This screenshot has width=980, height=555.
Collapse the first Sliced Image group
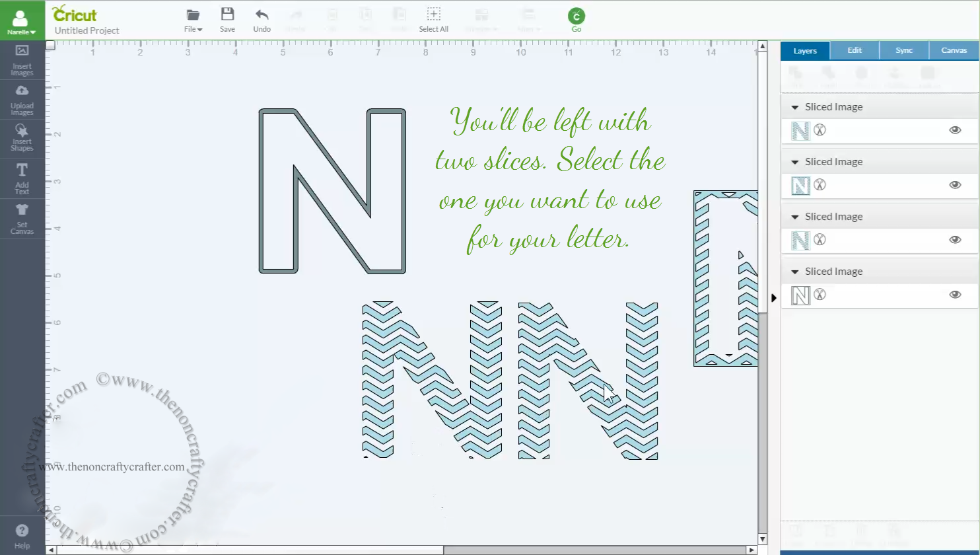click(796, 106)
